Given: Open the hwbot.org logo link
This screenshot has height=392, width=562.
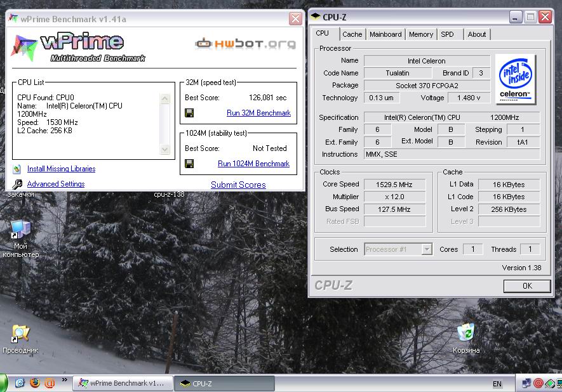Looking at the screenshot, I should (x=246, y=44).
